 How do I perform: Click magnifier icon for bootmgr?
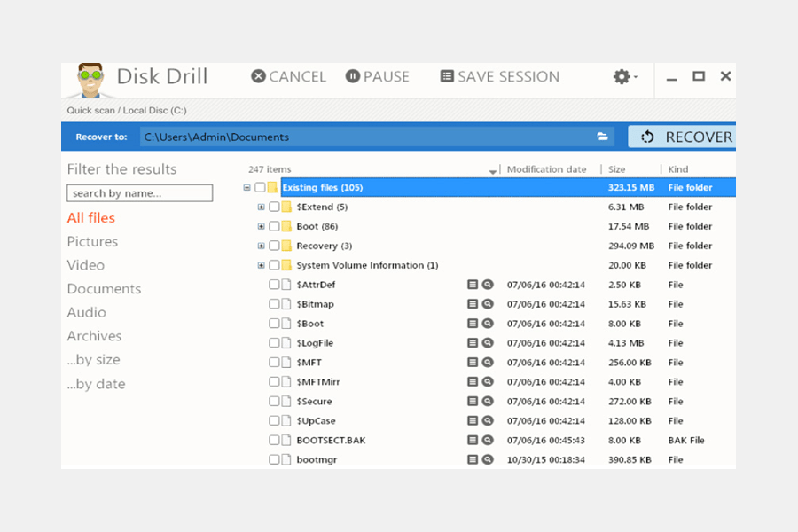pos(488,459)
